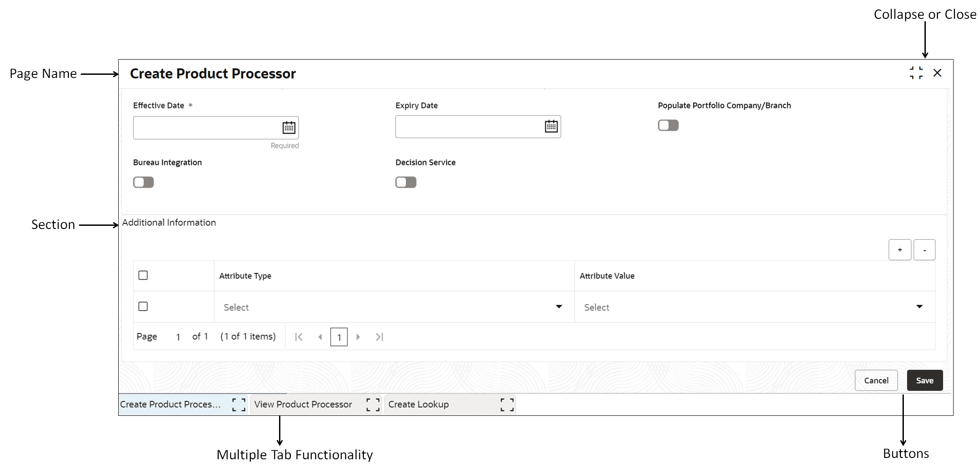This screenshot has width=980, height=466.
Task: Add a new attribute row with the plus button
Action: click(899, 250)
